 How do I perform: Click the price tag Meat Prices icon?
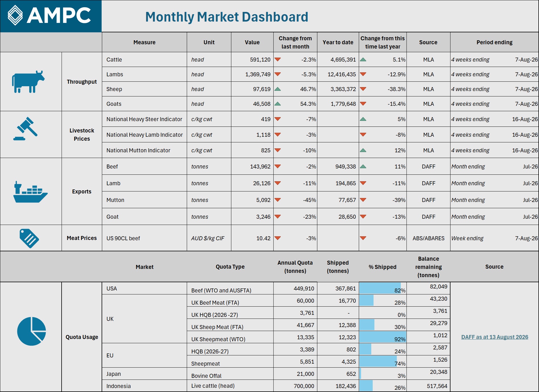tap(29, 238)
